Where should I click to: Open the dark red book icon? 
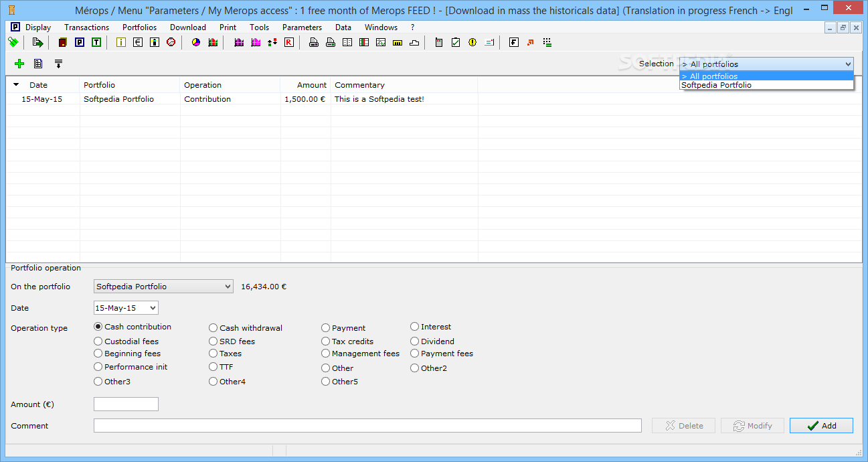pos(62,42)
